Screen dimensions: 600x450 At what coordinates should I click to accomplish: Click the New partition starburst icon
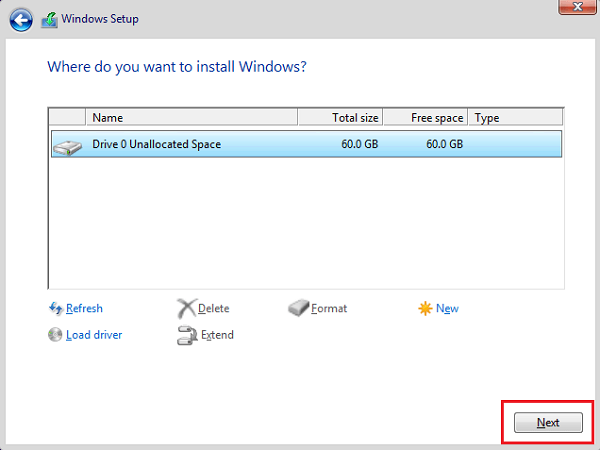[x=425, y=308]
